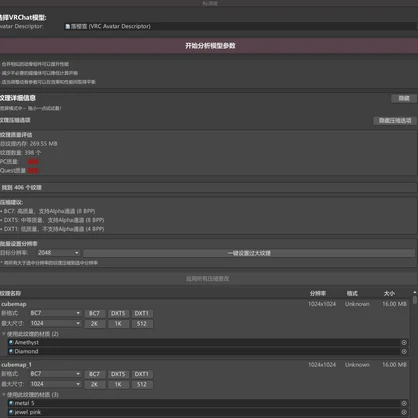The image size is (418, 418).
Task: Collapse the cubemap_1 materials (3) foldout
Action: coord(4,394)
